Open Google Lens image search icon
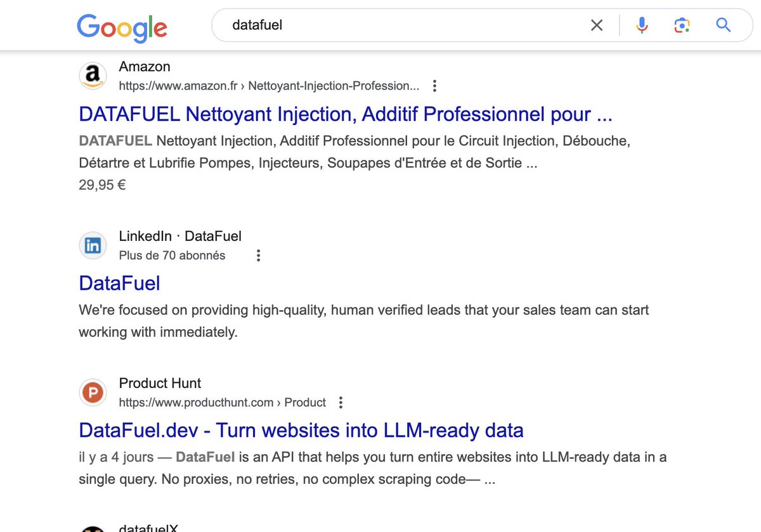761x532 pixels. coord(682,25)
